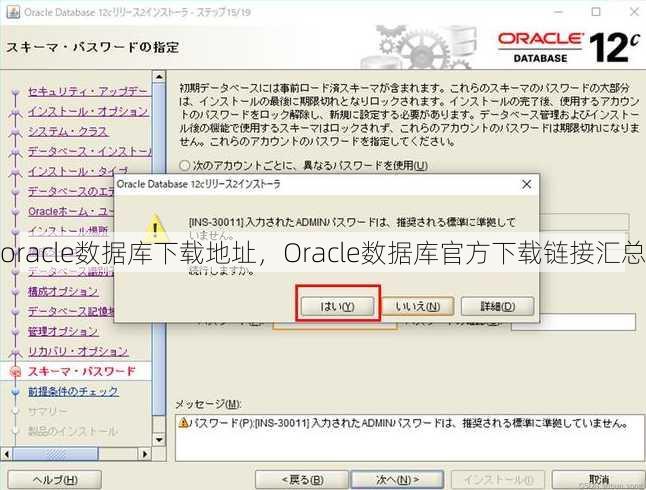Click the warning icon in message box
Screen dimensions: 646x490
point(183,423)
